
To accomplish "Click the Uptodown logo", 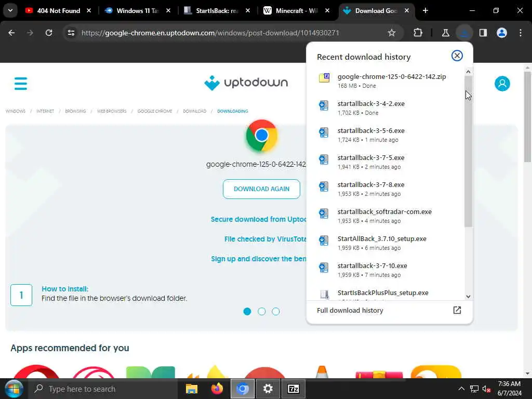I will (246, 83).
